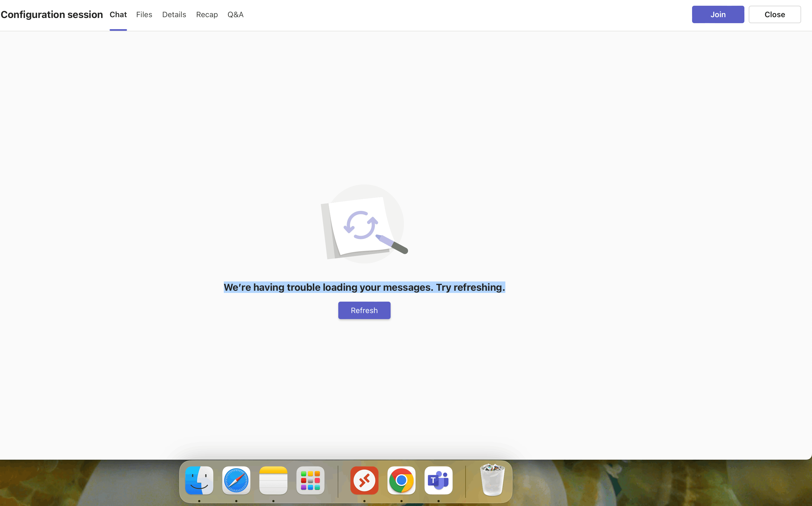Launch Google Chrome from the dock
The height and width of the screenshot is (506, 812).
click(401, 480)
